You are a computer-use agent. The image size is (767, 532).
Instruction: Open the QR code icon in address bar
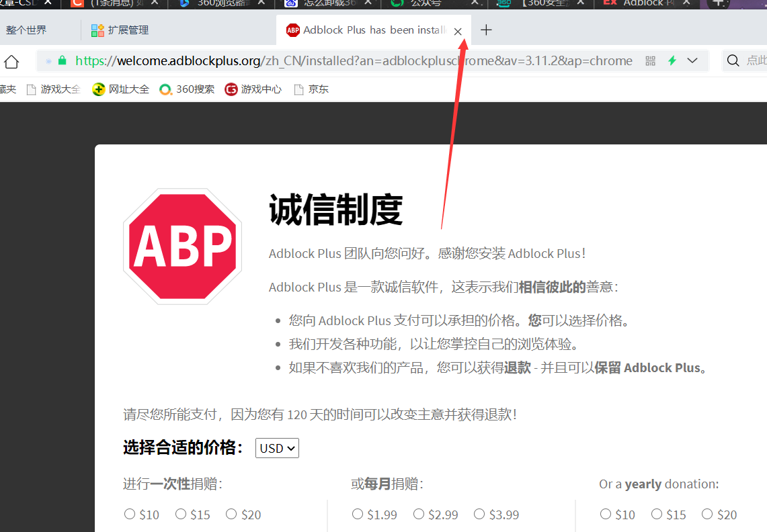(650, 60)
